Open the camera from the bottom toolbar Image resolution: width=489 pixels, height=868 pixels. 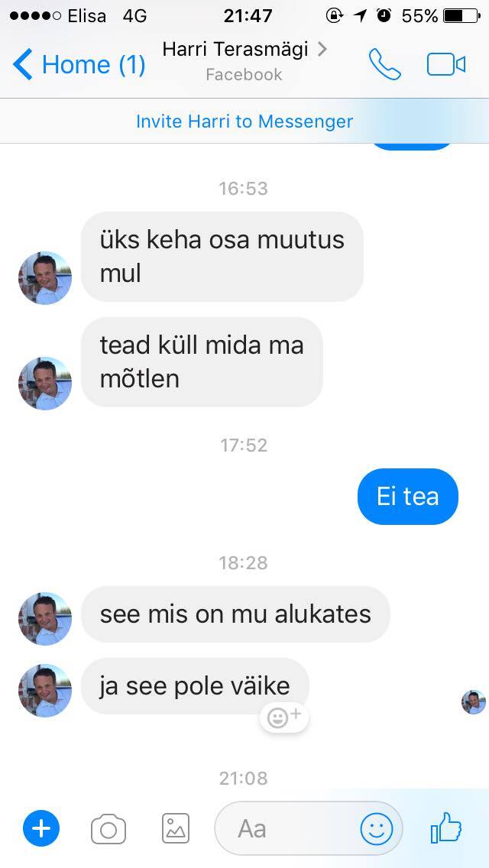pyautogui.click(x=108, y=829)
